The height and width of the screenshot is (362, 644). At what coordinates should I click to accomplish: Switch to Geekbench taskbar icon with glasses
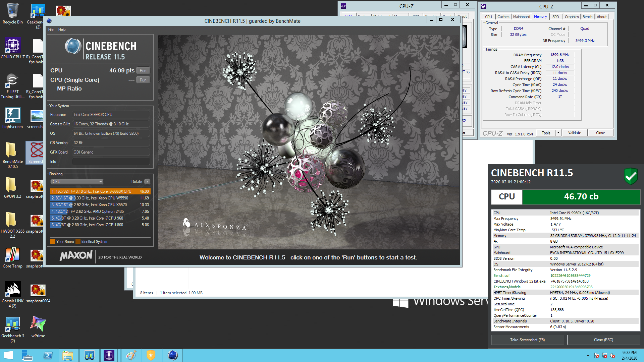(89, 355)
